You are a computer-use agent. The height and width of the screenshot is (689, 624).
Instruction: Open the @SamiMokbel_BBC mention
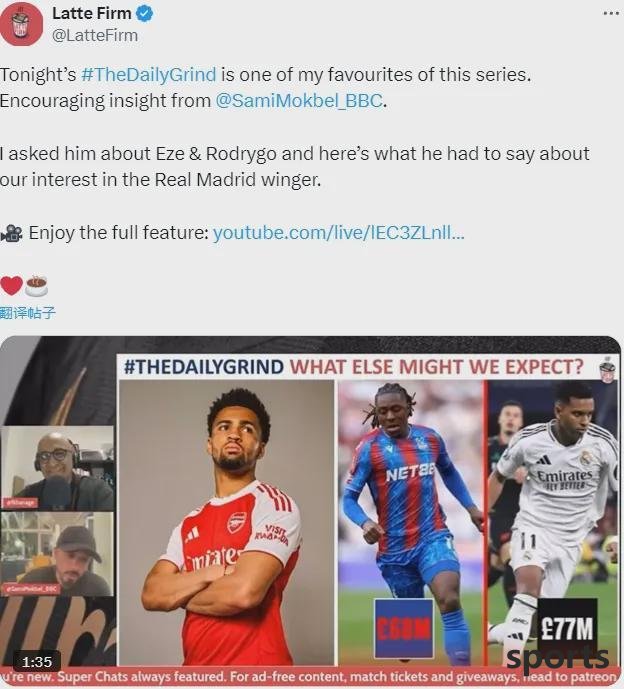[x=299, y=101]
